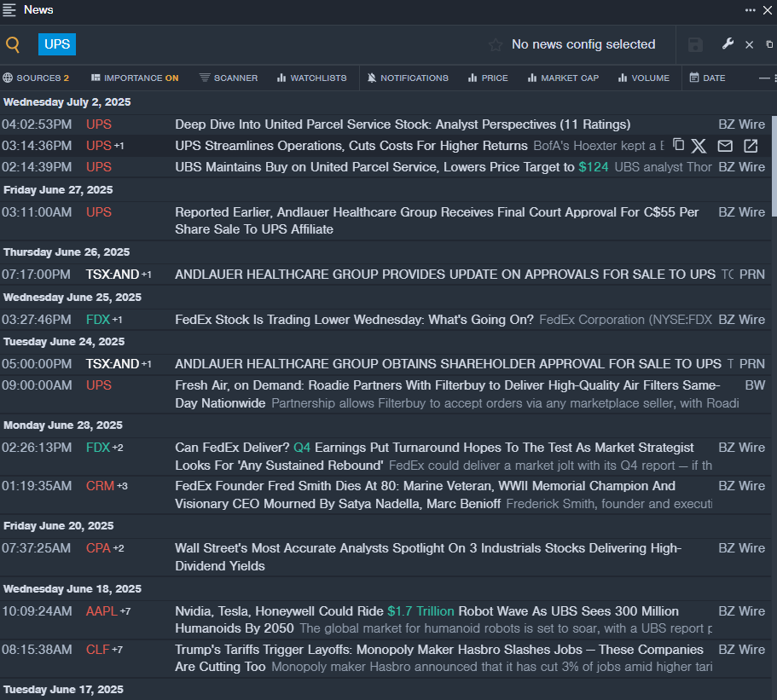Click CPA ticker on the 07:37:25AM row
The height and width of the screenshot is (700, 777).
click(x=98, y=548)
